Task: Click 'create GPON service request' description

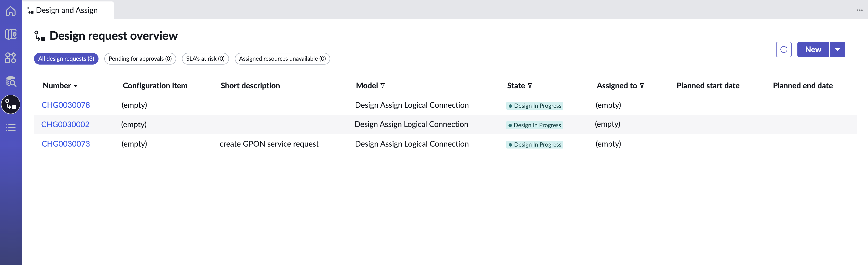Action: pyautogui.click(x=269, y=144)
